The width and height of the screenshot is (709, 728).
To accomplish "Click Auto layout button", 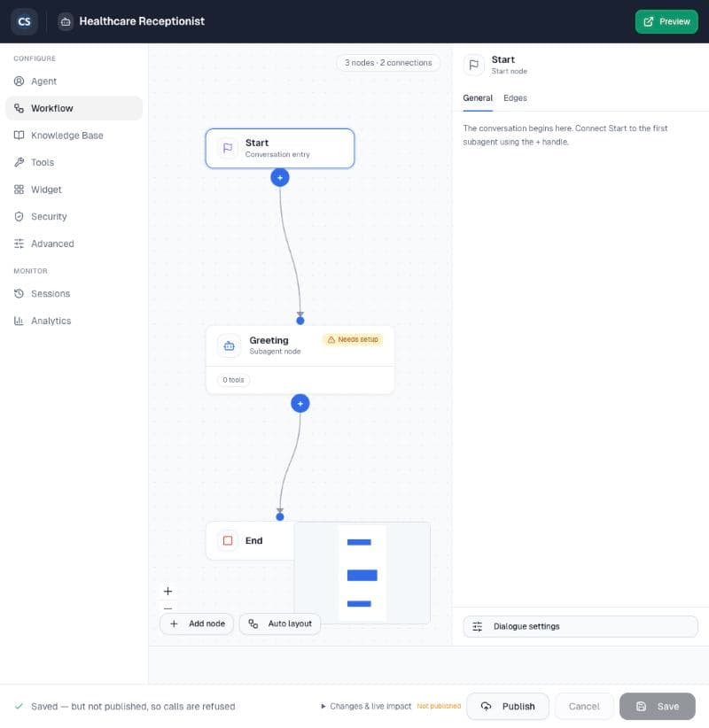I will coord(280,624).
